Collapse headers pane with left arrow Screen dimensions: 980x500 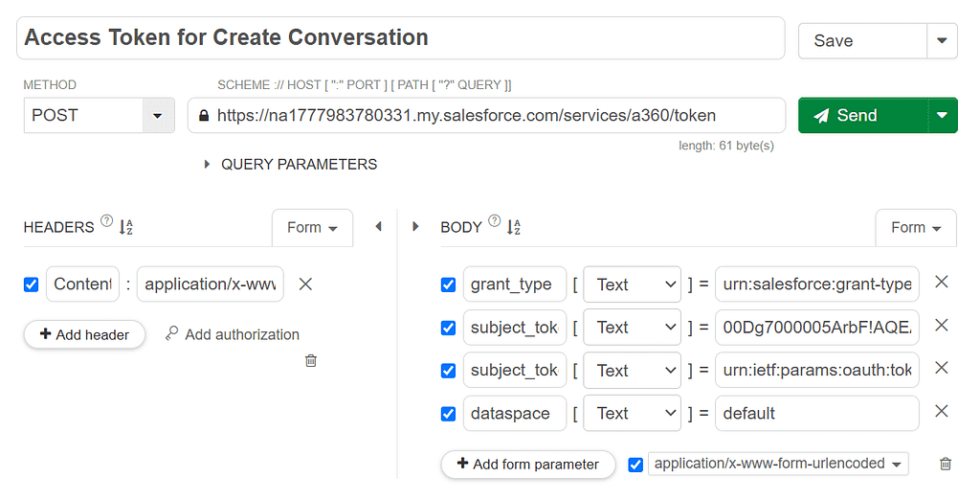point(379,227)
